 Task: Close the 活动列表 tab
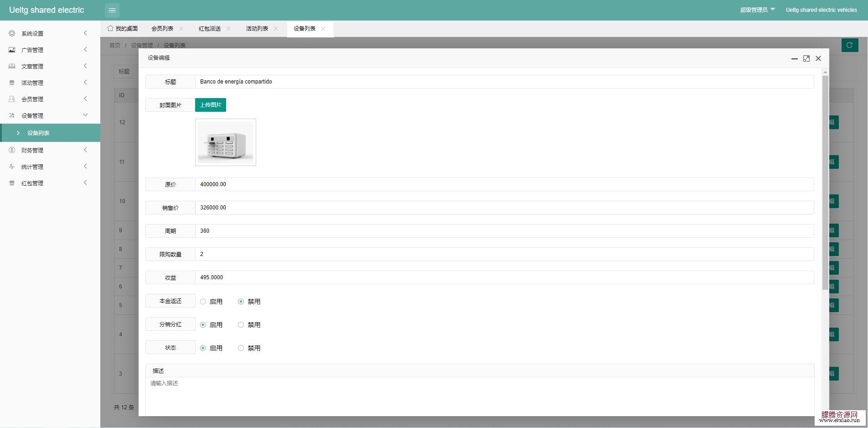pyautogui.click(x=276, y=28)
